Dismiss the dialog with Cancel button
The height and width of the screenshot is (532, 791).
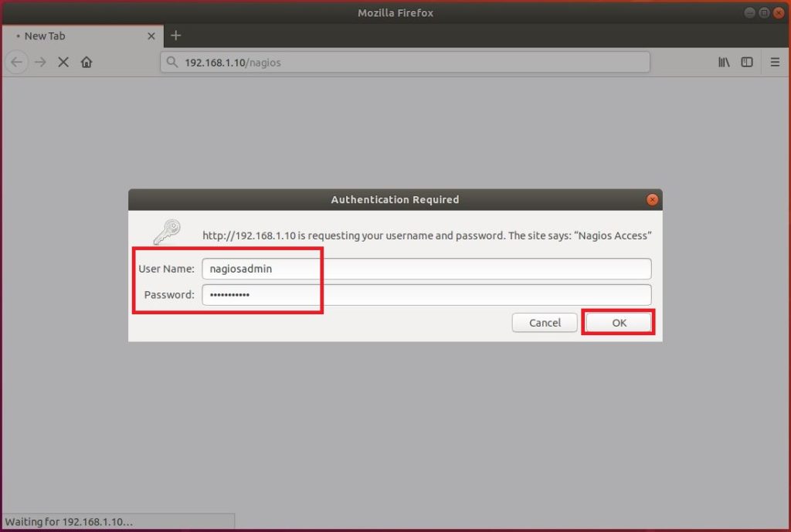(x=545, y=323)
